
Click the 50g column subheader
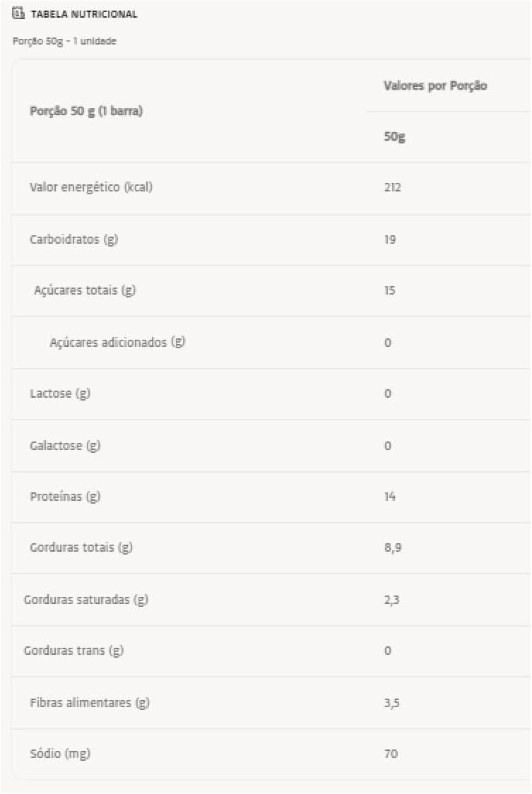[394, 137]
